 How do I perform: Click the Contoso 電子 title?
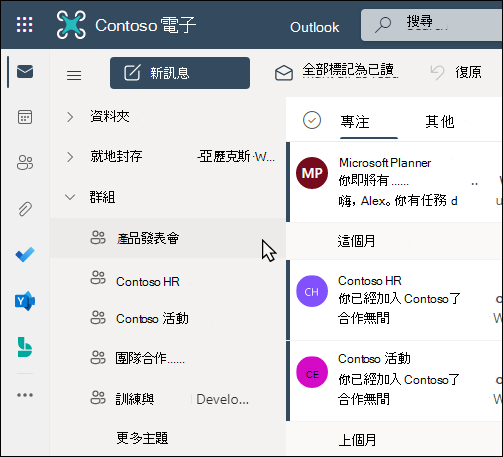tap(146, 25)
